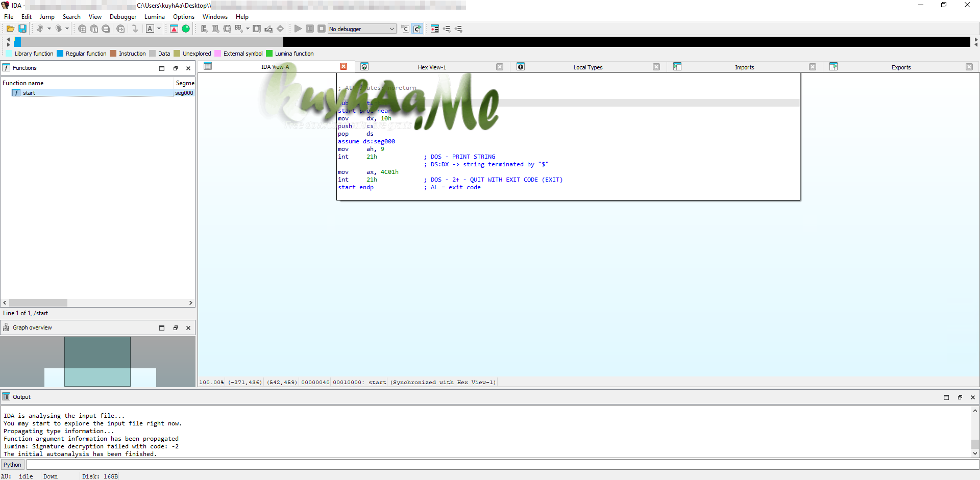Click the lined toolbar icon right of breakpoint list
The image size is (980, 480).
(447, 29)
